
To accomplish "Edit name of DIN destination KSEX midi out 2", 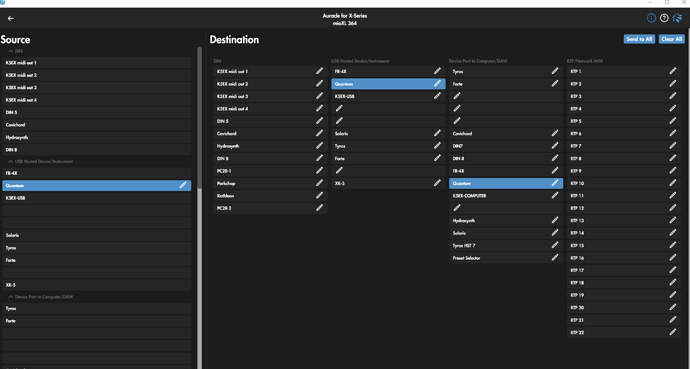I will pyautogui.click(x=319, y=84).
